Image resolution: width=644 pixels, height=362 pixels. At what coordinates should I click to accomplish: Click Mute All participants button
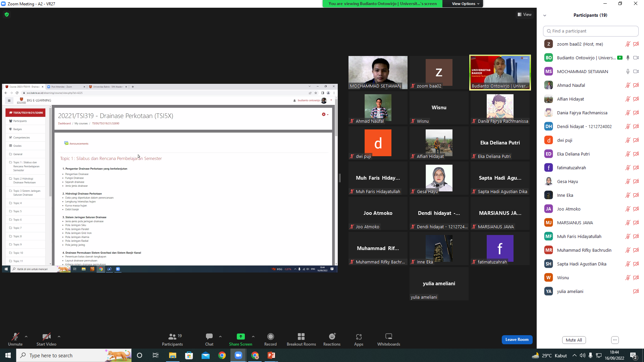pyautogui.click(x=574, y=340)
